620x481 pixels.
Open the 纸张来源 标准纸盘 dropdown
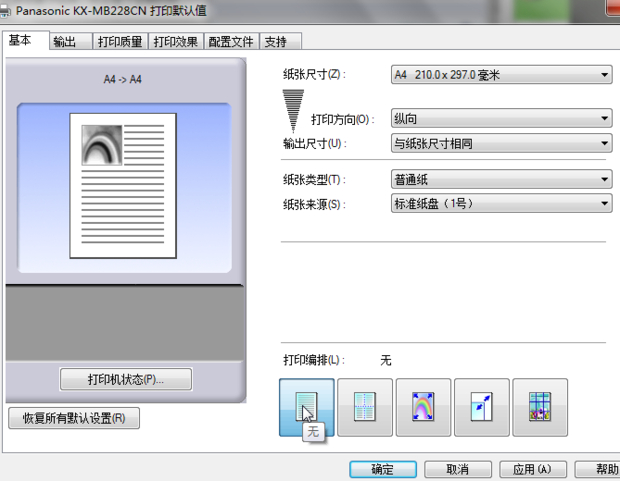point(501,204)
